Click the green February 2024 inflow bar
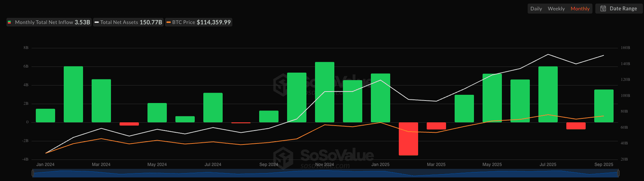This screenshot has width=644, height=181. [73, 94]
